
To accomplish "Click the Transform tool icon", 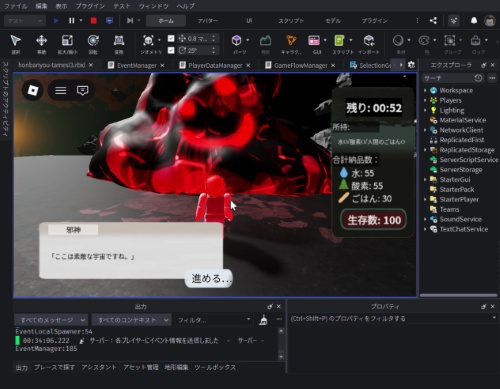I will 119,41.
